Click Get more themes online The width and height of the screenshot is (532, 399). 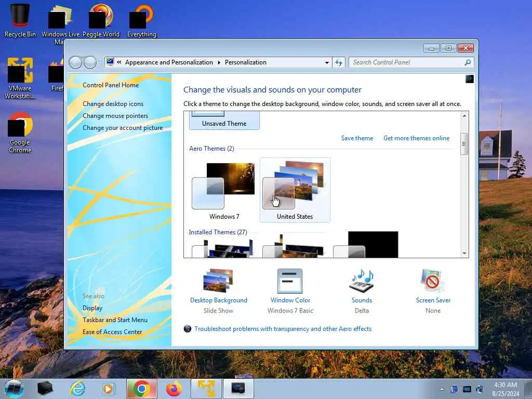click(416, 138)
